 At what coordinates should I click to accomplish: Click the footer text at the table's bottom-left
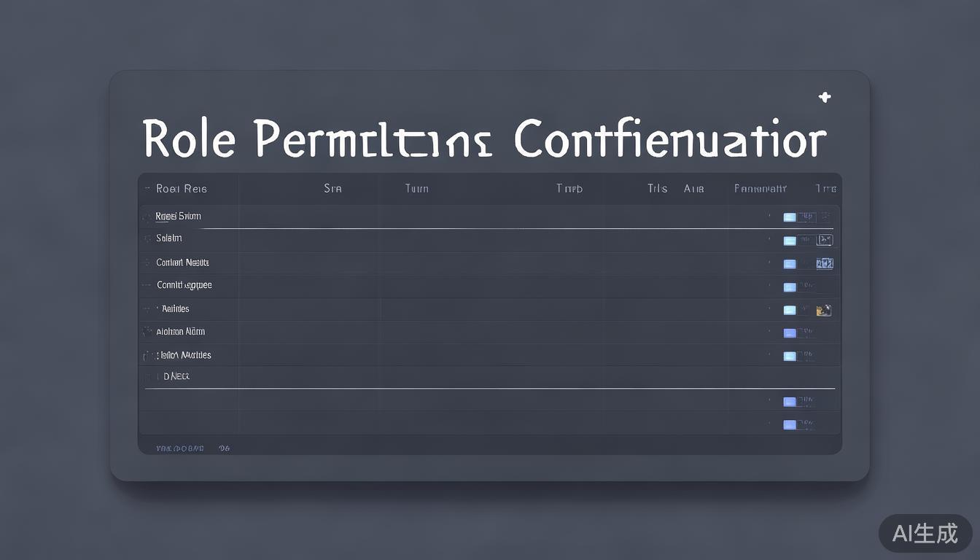coord(180,448)
